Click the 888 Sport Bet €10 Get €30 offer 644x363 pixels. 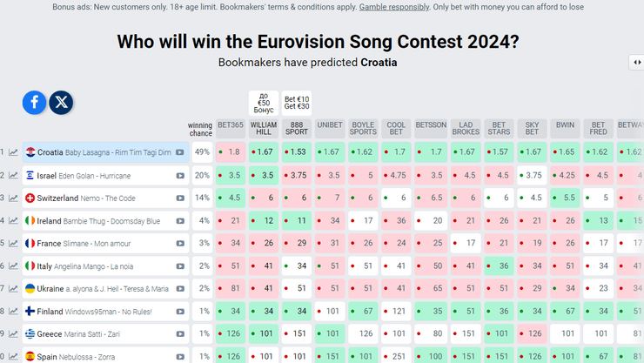tap(297, 103)
